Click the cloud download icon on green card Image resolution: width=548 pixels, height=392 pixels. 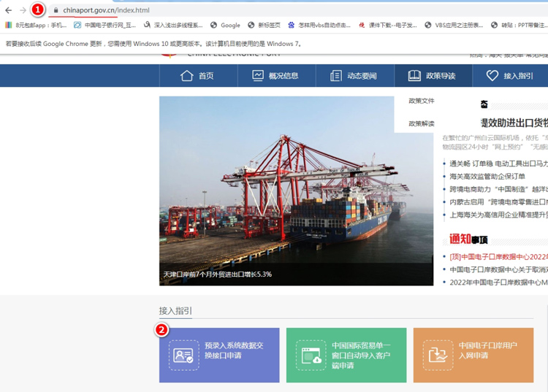(311, 356)
